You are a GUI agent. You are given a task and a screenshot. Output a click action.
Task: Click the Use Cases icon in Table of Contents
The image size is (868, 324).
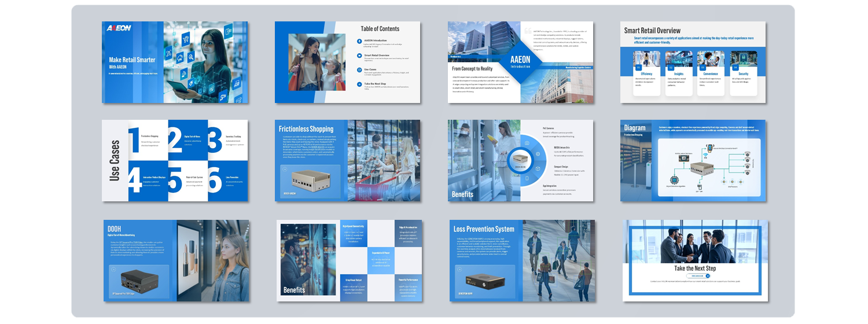click(x=359, y=70)
